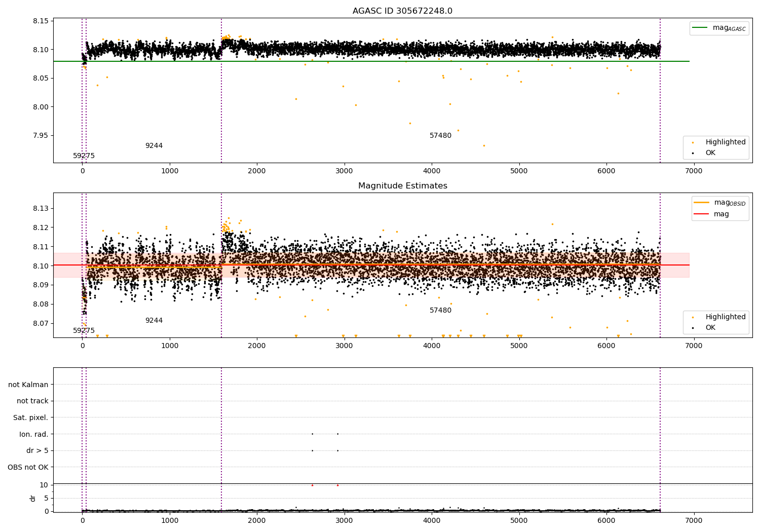Click "OK" in the top plot legend
The image size is (760, 532).
[710, 153]
